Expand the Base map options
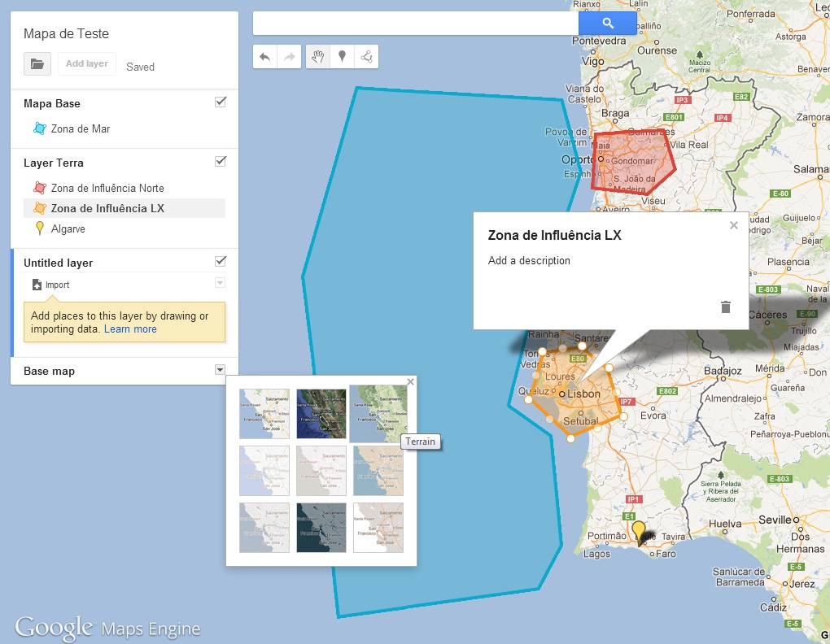This screenshot has height=644, width=830. (x=220, y=371)
